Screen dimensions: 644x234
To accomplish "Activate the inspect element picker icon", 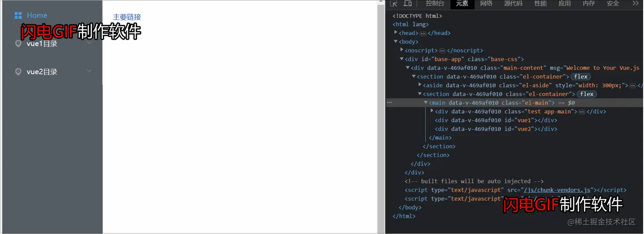I will (394, 3).
